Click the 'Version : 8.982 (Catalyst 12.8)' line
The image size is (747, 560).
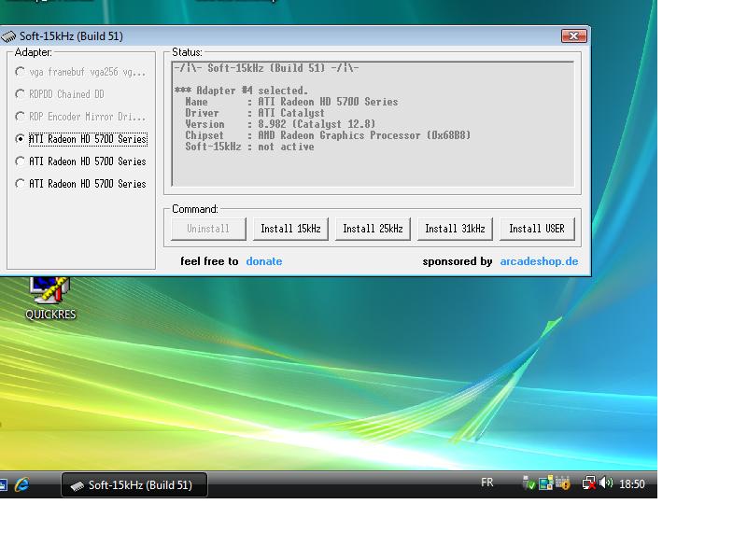click(x=280, y=124)
